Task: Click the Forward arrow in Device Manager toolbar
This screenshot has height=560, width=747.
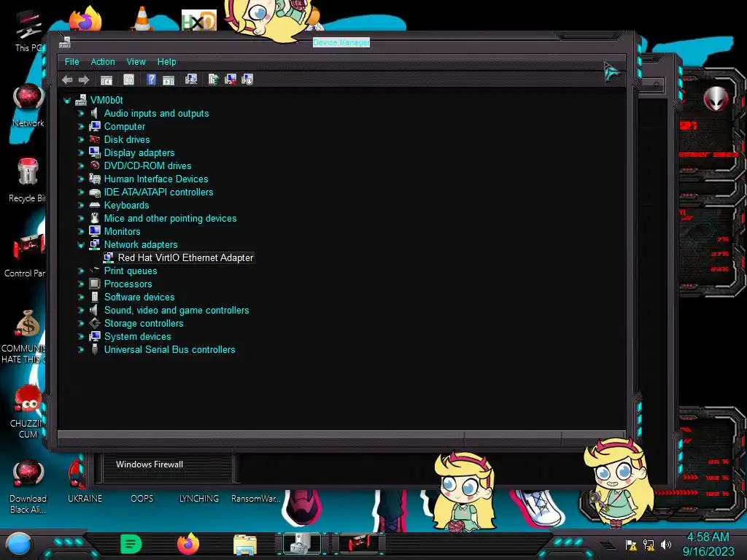Action: (x=84, y=80)
